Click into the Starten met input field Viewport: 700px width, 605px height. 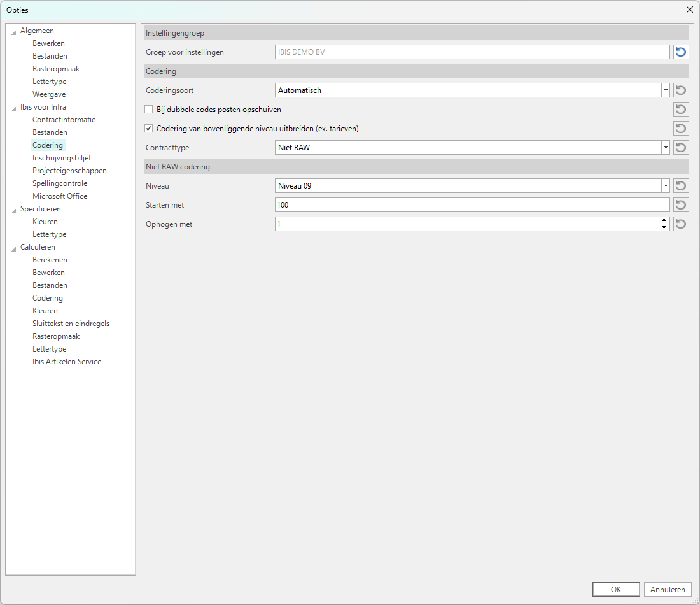(x=471, y=205)
